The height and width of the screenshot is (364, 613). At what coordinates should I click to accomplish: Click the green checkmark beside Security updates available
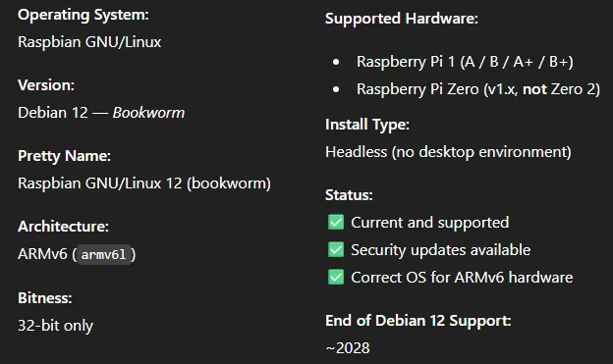tap(336, 249)
